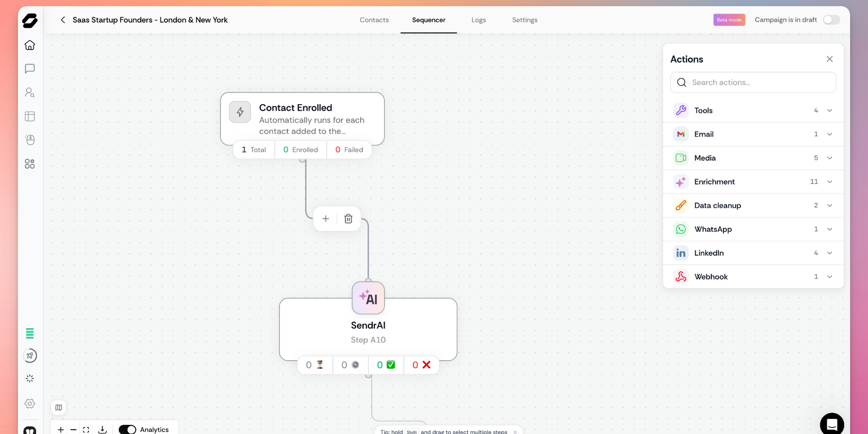Click the Total count stat
This screenshot has height=434, width=868.
[254, 150]
